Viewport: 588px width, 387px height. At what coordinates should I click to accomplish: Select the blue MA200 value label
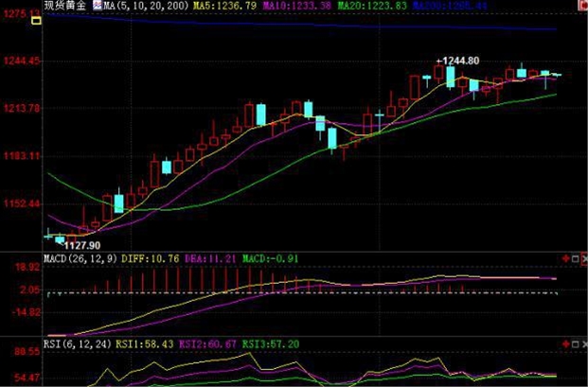tap(450, 6)
